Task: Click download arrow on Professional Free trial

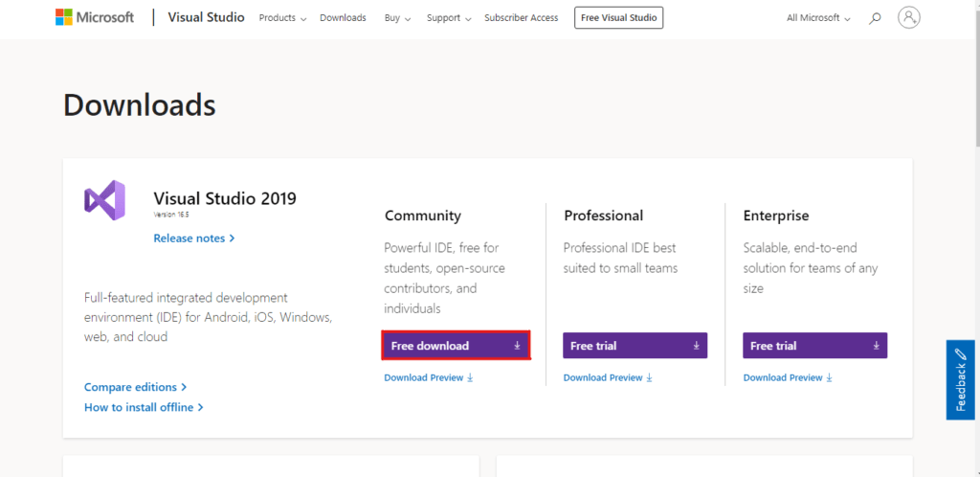Action: [696, 346]
